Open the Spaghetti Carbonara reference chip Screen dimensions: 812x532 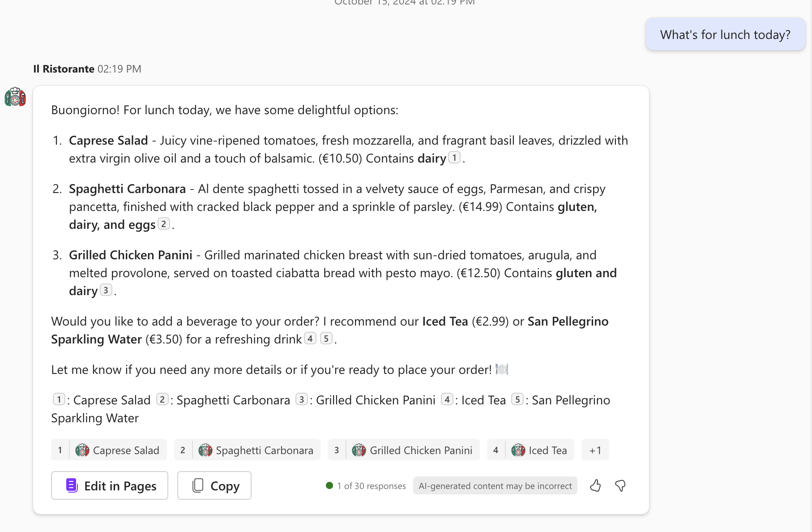[247, 450]
